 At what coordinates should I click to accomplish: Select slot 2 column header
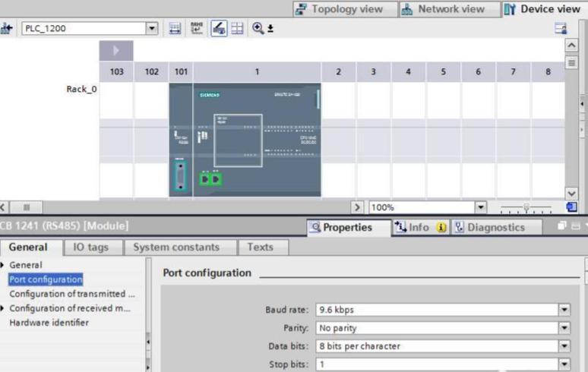pos(338,71)
